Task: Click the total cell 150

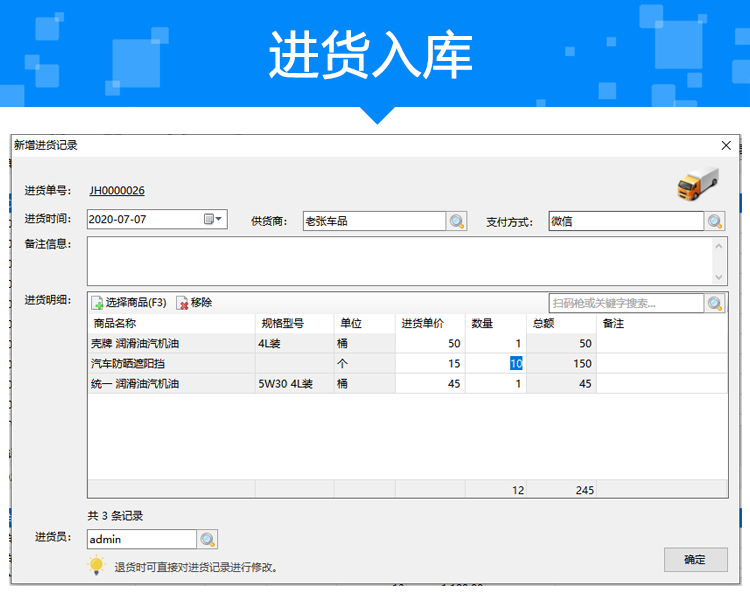Action: click(x=562, y=363)
